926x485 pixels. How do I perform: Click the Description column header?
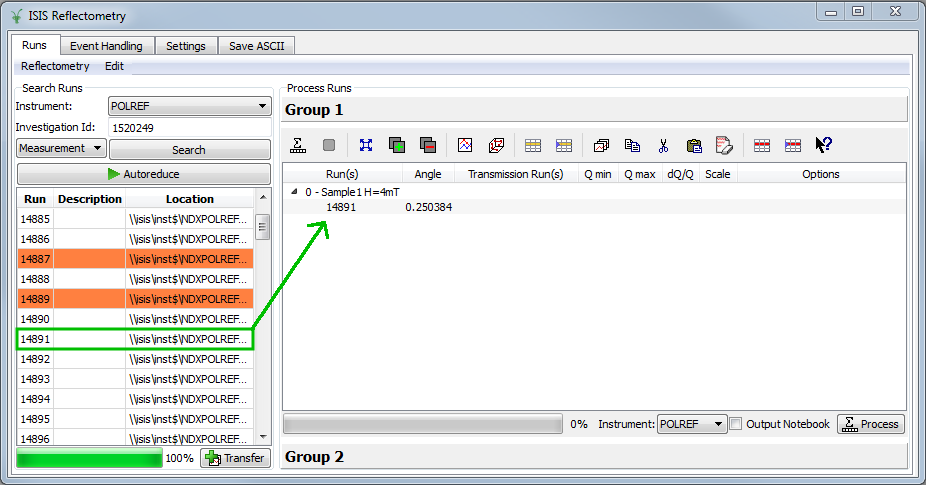click(x=90, y=199)
